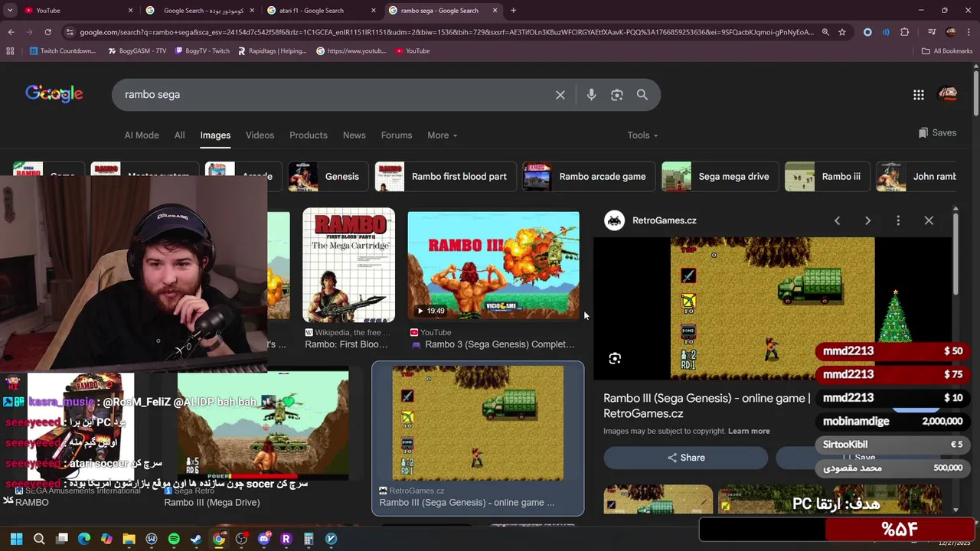
Task: Open Spotify from the taskbar
Action: 174,539
